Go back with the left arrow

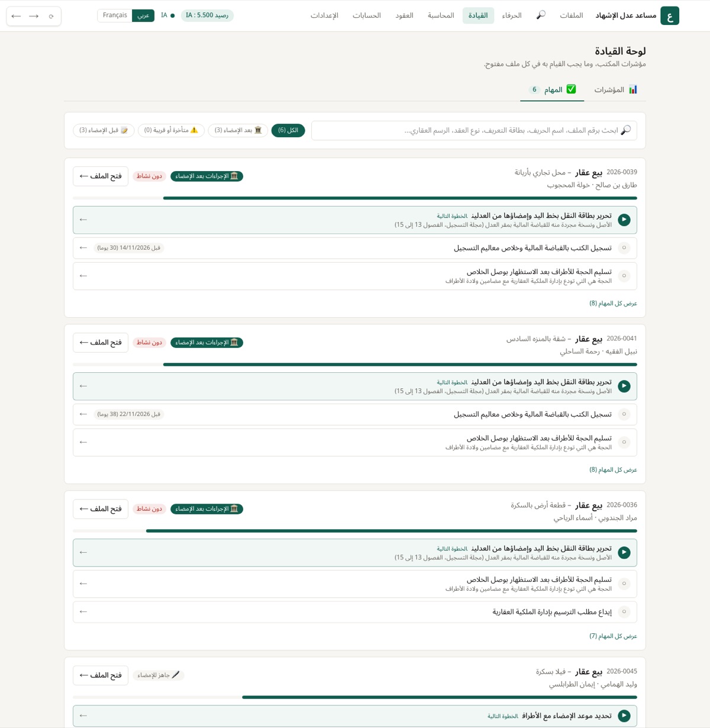coord(17,16)
